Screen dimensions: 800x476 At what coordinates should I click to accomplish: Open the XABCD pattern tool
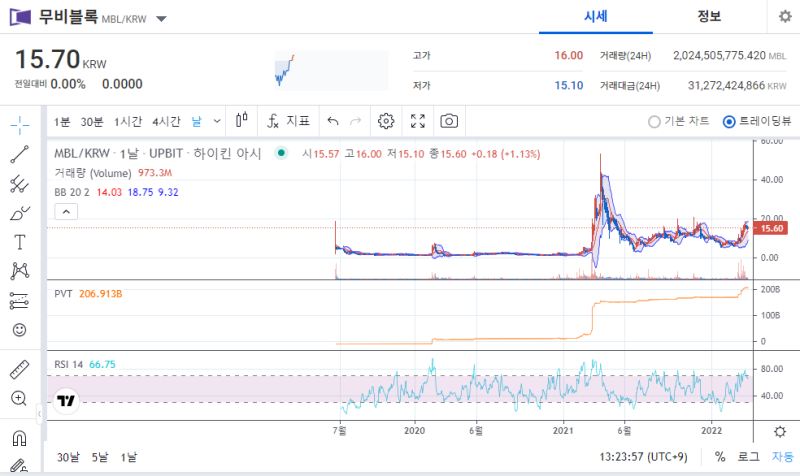pos(19,271)
